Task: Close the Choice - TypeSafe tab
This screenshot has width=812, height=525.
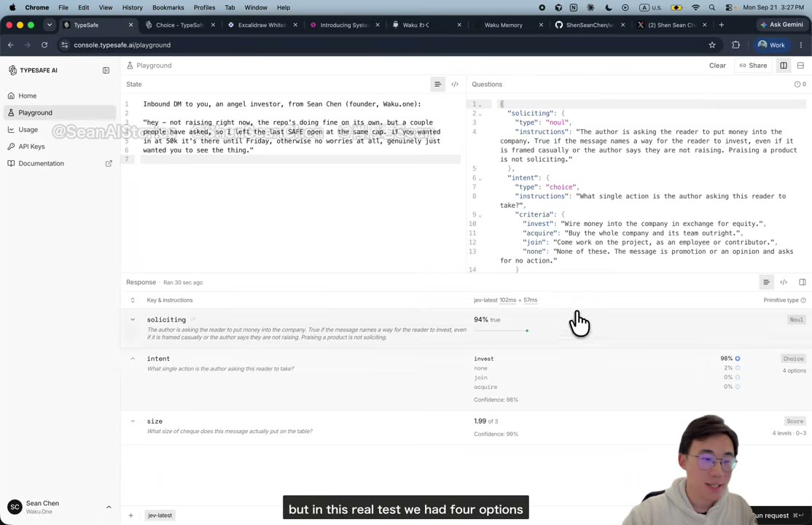Action: coord(213,25)
